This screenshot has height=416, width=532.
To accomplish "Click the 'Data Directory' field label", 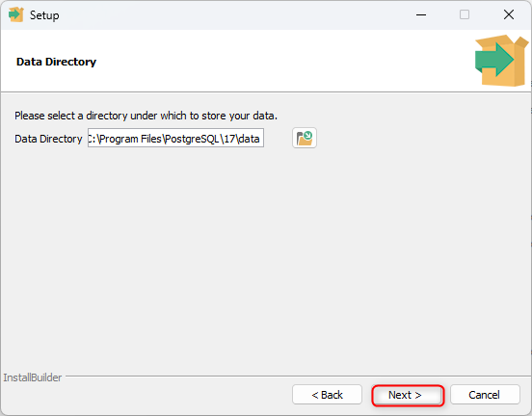I will (x=48, y=139).
